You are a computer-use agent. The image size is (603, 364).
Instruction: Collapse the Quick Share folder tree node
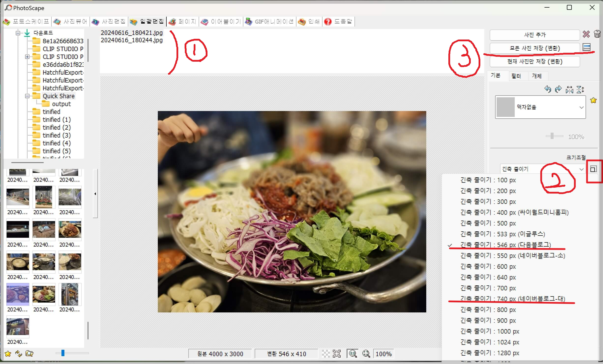[27, 96]
